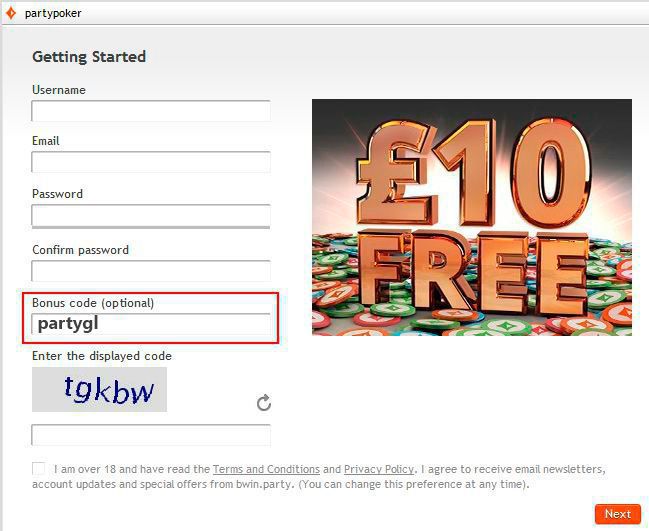Click the captcha answer input box
The image size is (649, 531).
coord(151,435)
